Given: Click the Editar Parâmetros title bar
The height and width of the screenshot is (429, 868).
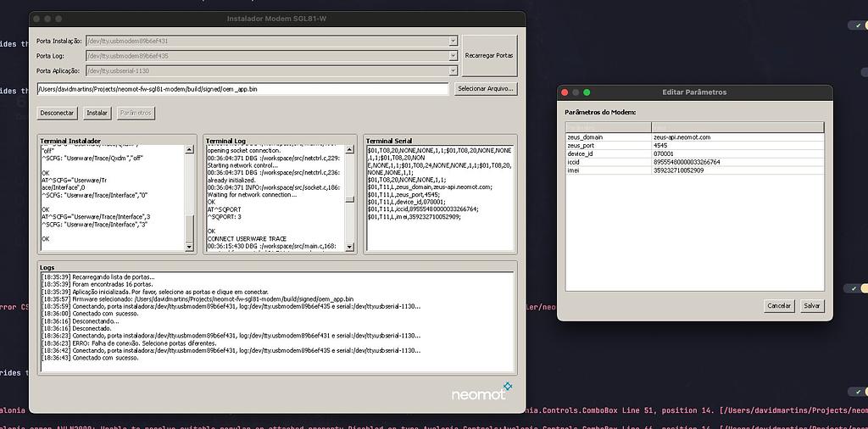Looking at the screenshot, I should pyautogui.click(x=695, y=92).
